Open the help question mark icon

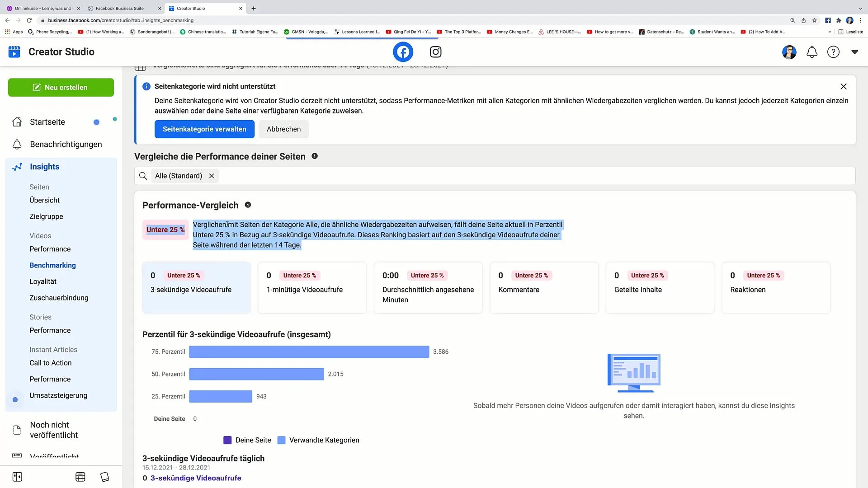[x=833, y=52]
